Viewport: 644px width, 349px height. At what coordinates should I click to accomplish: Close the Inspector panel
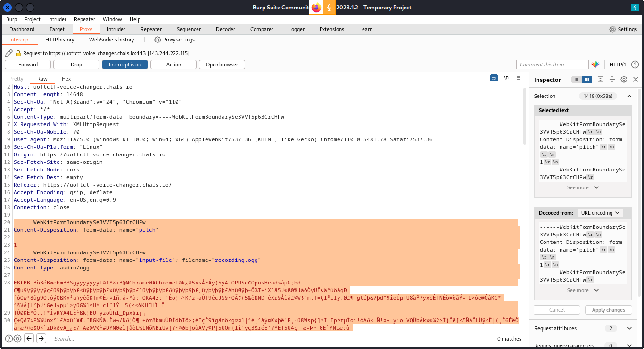pyautogui.click(x=636, y=80)
